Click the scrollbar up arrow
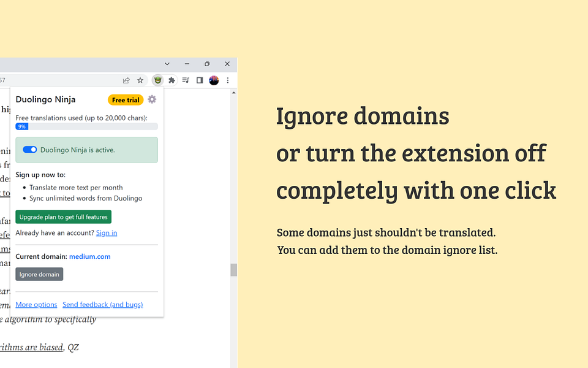 click(x=233, y=93)
